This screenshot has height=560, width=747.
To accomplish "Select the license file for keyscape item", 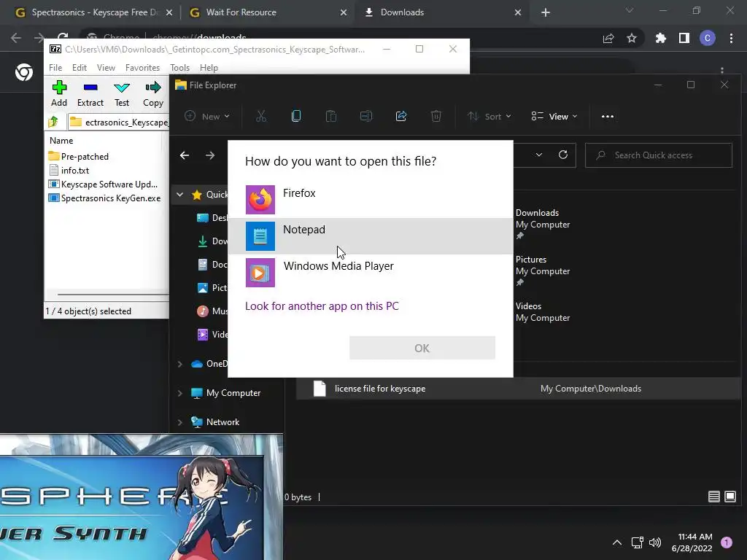I will pyautogui.click(x=518, y=389).
